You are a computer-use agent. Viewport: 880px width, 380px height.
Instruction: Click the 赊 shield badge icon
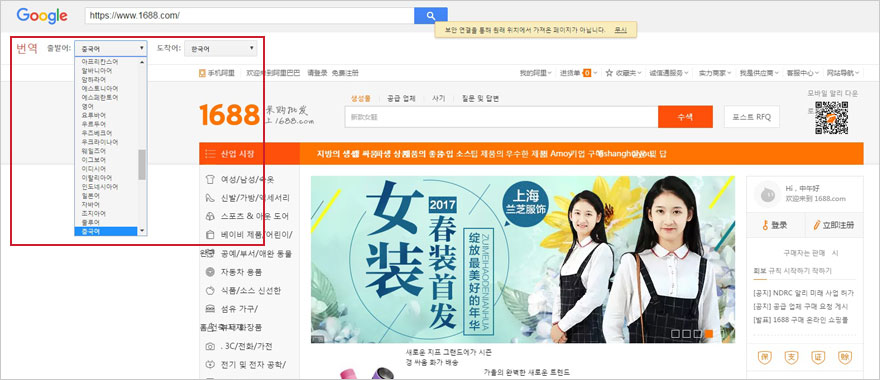[x=845, y=357]
